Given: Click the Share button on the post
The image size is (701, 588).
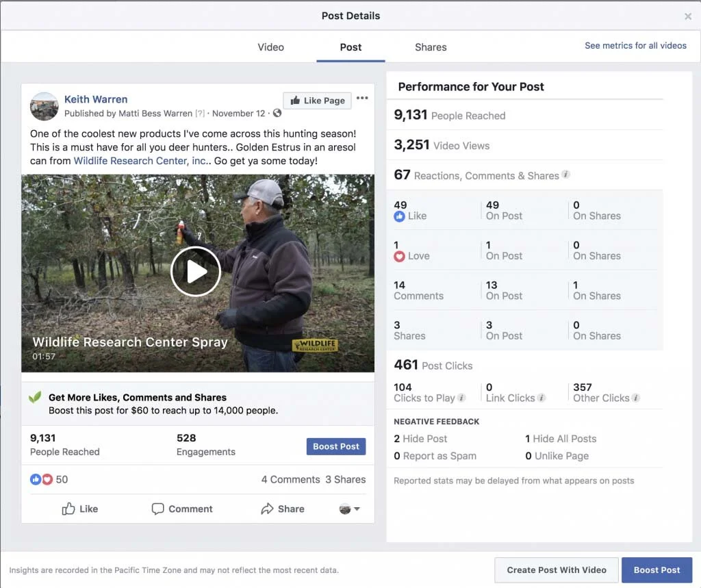Looking at the screenshot, I should tap(283, 509).
